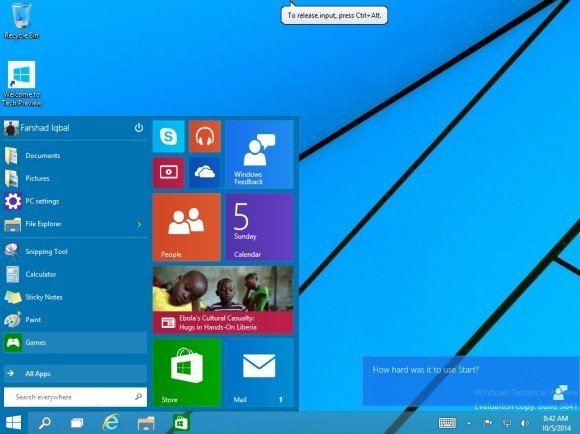Click the volume speaker tray icon
Screen dimensions: 580x434
[525, 423]
